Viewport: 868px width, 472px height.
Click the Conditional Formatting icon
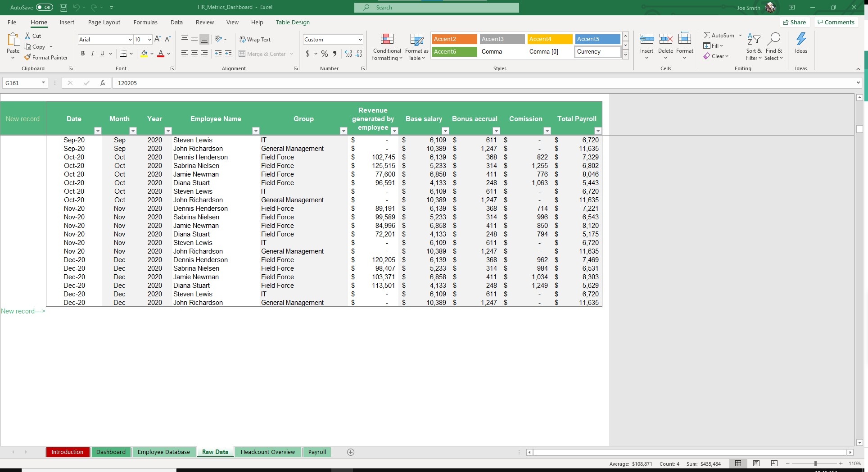387,40
